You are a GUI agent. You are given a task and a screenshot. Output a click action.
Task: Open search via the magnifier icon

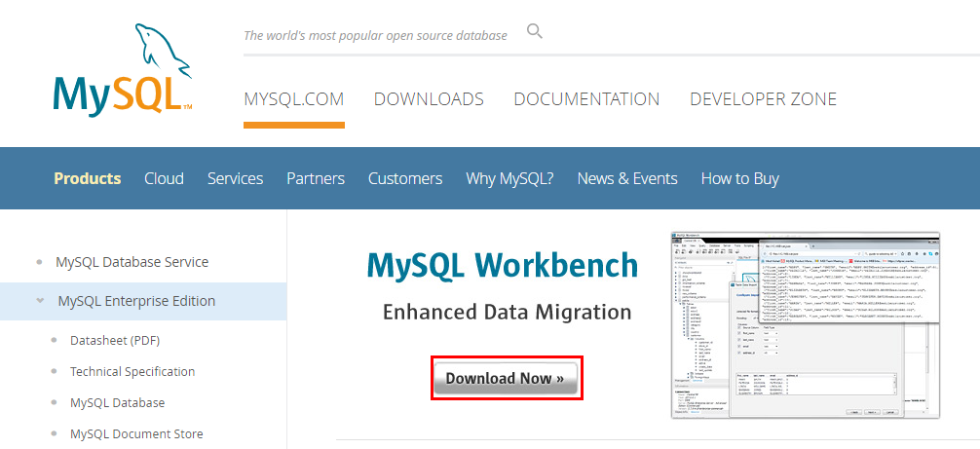(x=535, y=31)
